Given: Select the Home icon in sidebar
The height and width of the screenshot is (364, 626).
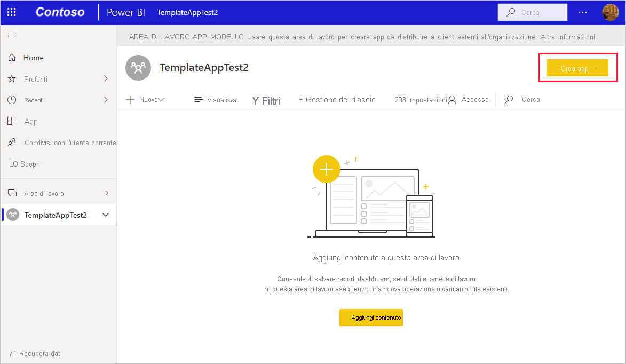Looking at the screenshot, I should (11, 57).
